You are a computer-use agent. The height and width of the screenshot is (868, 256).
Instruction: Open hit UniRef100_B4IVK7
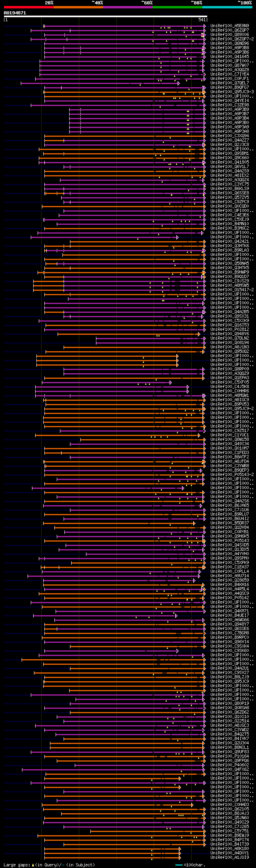230,739
